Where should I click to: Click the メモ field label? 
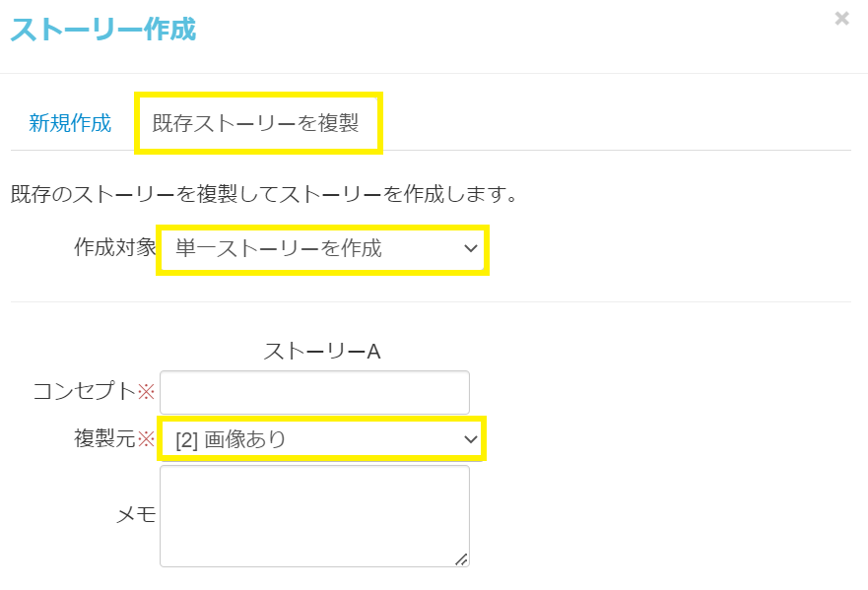[136, 514]
